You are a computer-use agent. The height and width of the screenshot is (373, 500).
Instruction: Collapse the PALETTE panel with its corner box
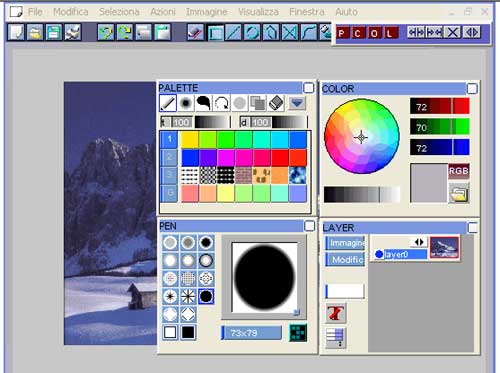tap(309, 88)
